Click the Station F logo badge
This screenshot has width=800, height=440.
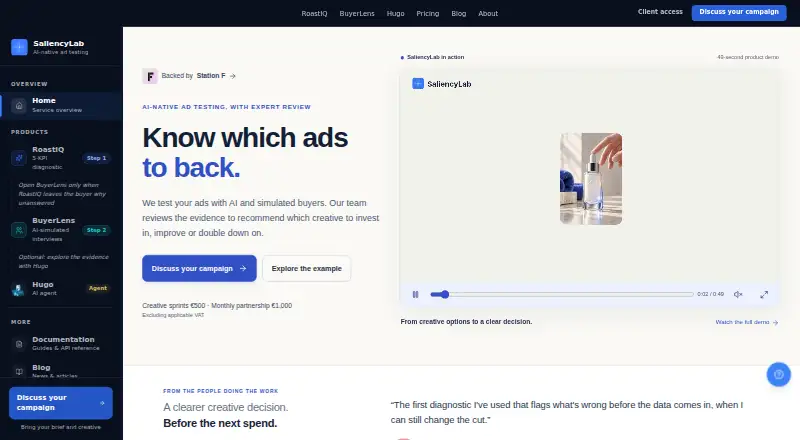tap(149, 76)
